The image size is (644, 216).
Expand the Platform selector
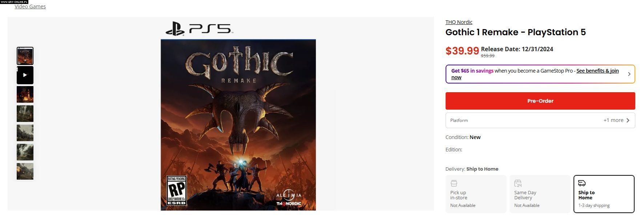(540, 120)
